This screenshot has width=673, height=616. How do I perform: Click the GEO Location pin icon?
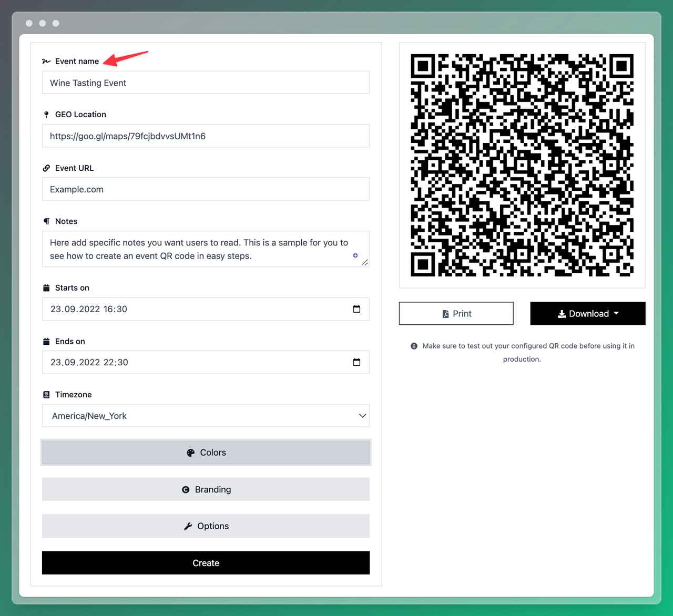pos(46,115)
